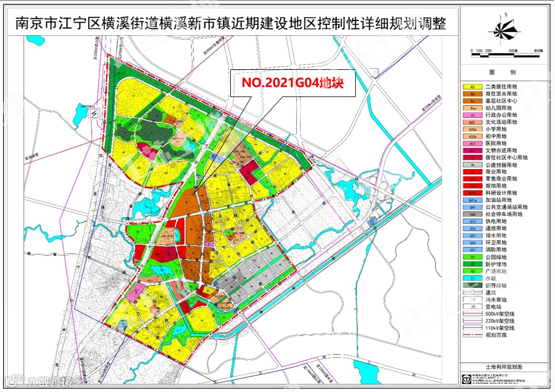
Task: Click the '商业用地' legend label
Action: coord(496,171)
